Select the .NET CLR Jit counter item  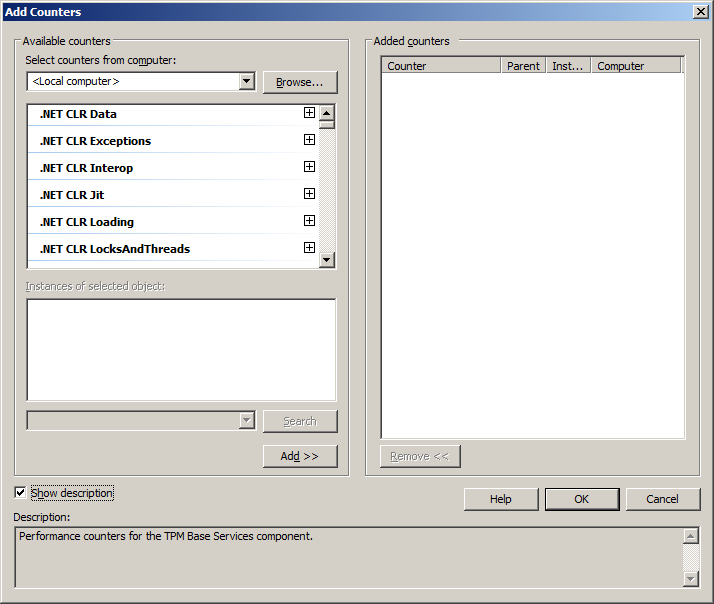(72, 195)
